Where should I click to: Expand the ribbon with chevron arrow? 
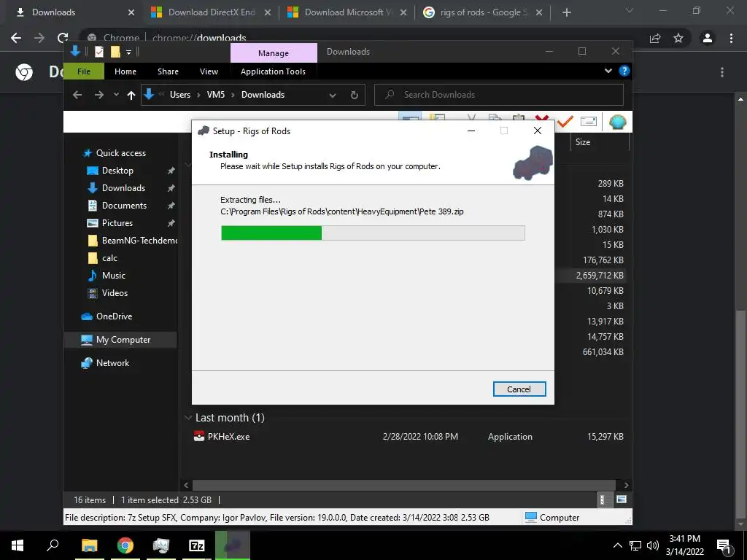pyautogui.click(x=608, y=71)
